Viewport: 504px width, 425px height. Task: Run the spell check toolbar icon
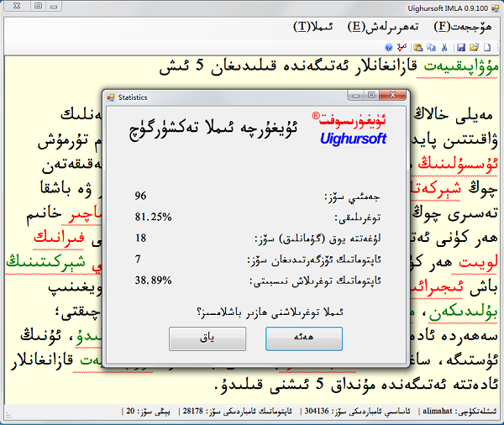(402, 48)
